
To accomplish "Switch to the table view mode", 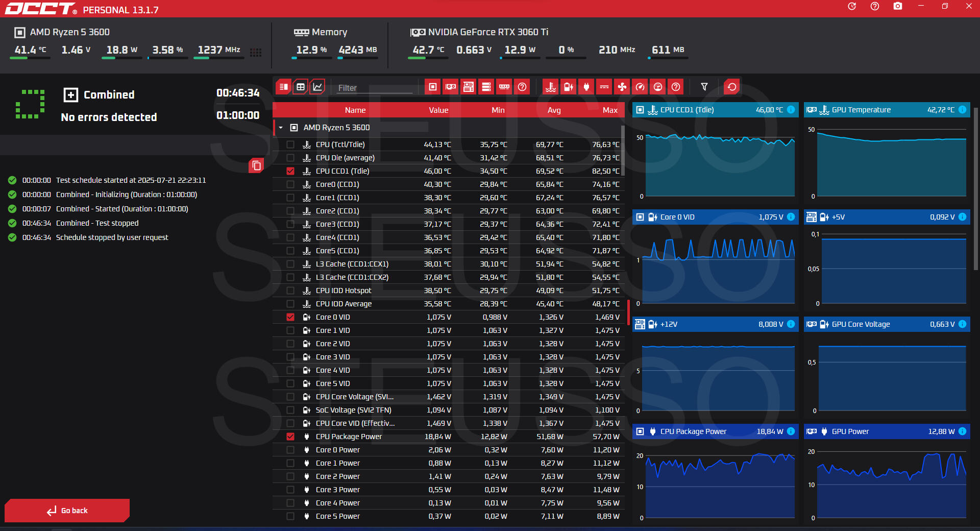I will pyautogui.click(x=301, y=87).
